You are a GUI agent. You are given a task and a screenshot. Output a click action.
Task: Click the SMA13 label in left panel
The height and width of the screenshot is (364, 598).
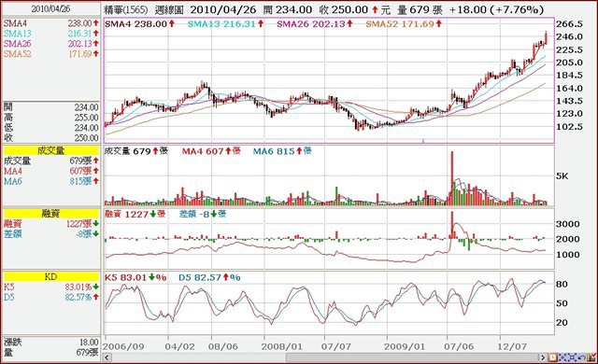click(x=18, y=34)
